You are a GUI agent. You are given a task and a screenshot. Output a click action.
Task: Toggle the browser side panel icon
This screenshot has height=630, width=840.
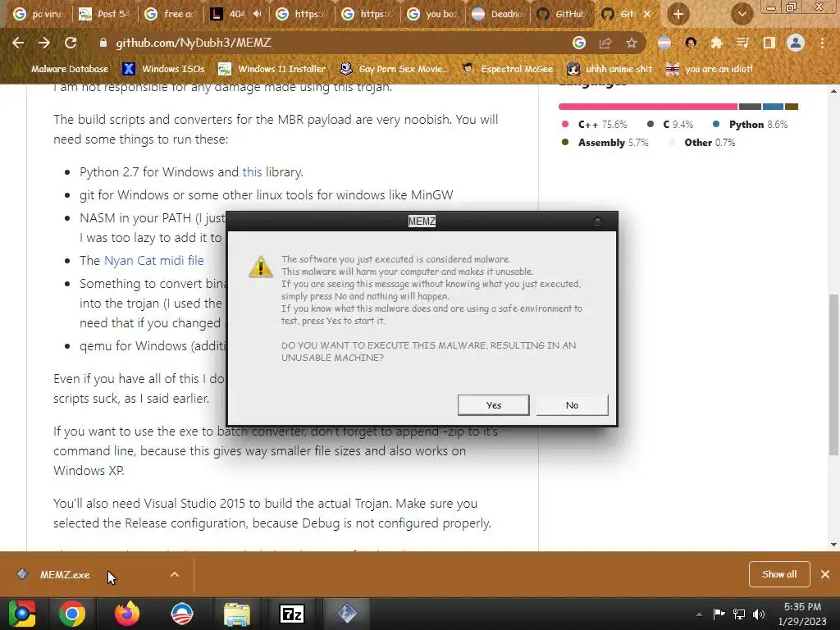(769, 43)
